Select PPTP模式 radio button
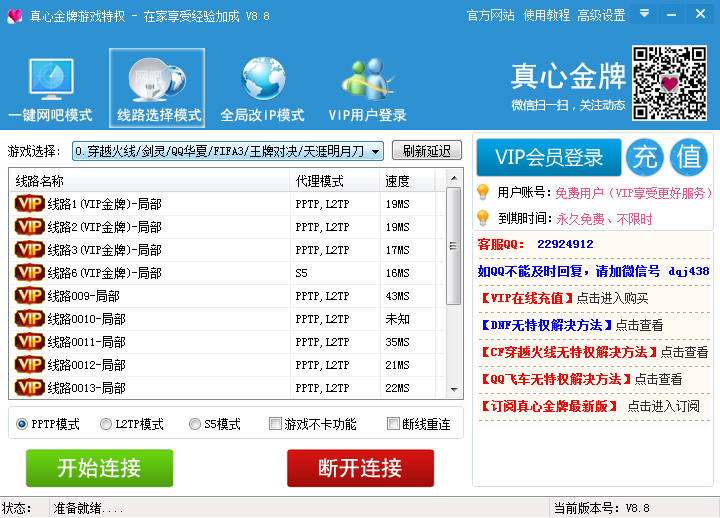Viewport: 720px width, 518px height. tap(22, 424)
